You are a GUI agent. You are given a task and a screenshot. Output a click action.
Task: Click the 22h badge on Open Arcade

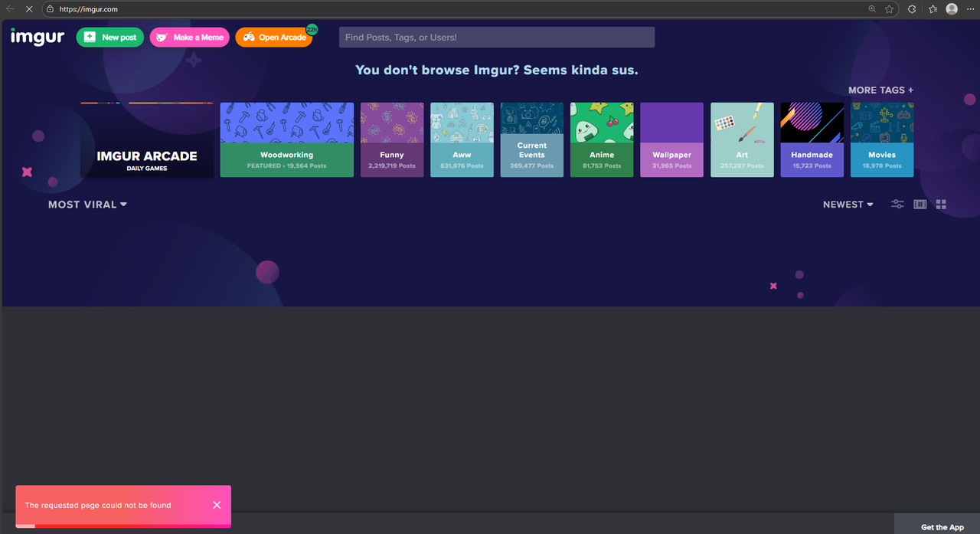[x=311, y=30]
